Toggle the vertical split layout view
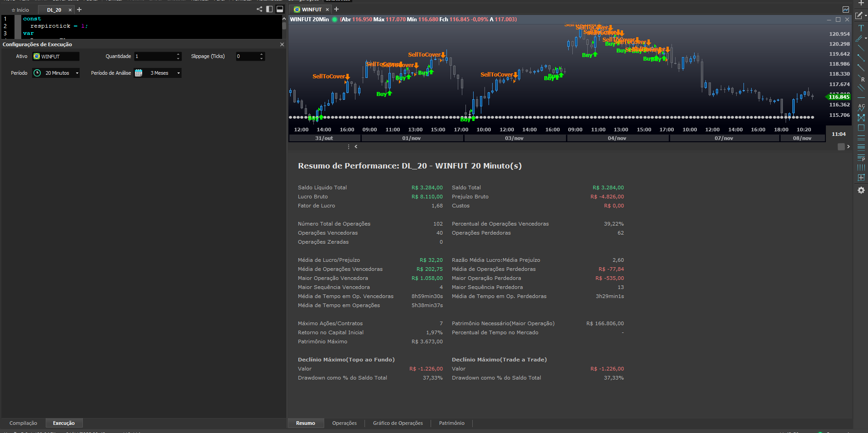This screenshot has height=433, width=868. [x=269, y=9]
